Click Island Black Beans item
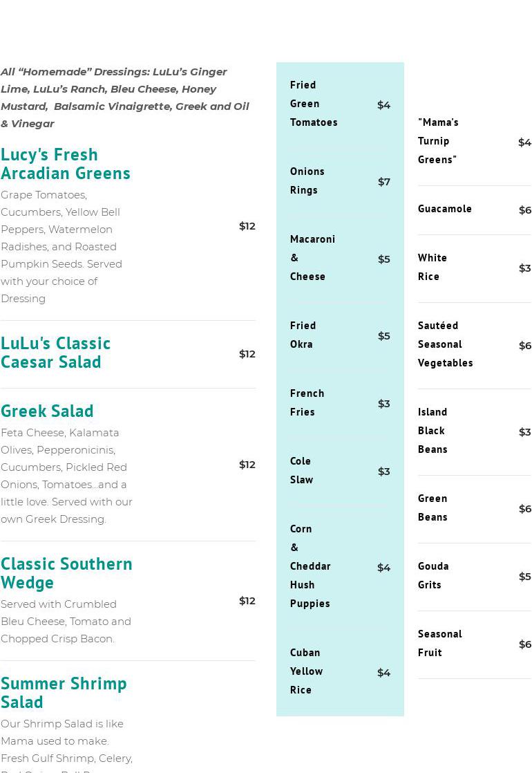 point(433,430)
